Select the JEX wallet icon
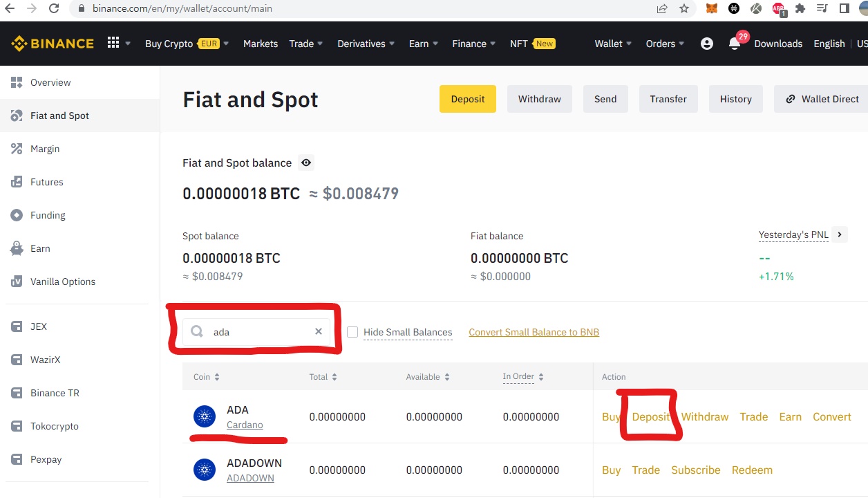This screenshot has height=498, width=868. point(17,326)
